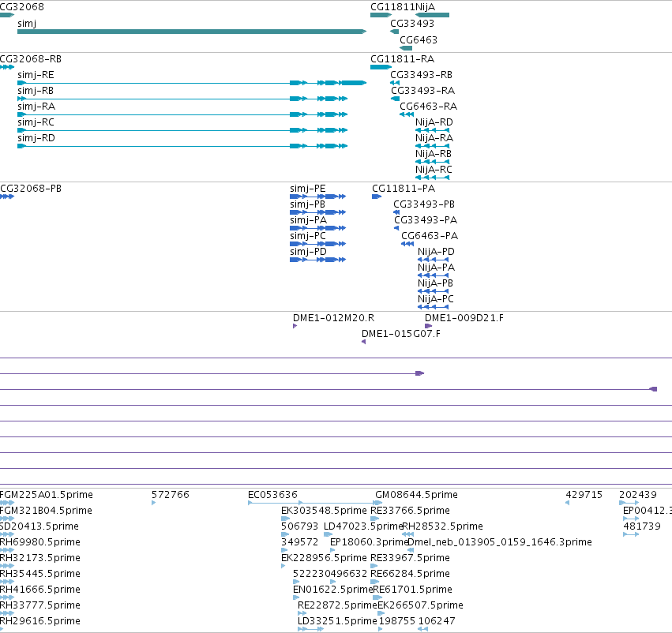Select NijA-PB protein
Image resolution: width=672 pixels, height=633 pixels.
(x=433, y=291)
